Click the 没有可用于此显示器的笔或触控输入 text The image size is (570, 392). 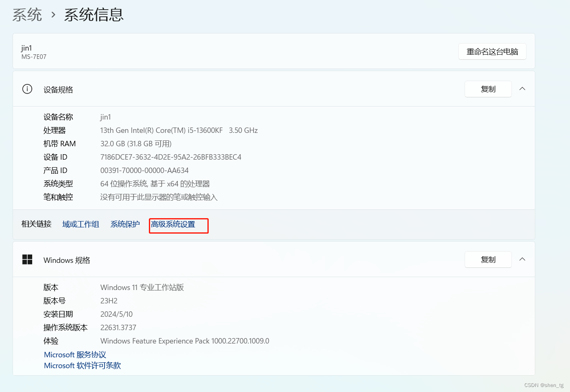click(x=159, y=197)
